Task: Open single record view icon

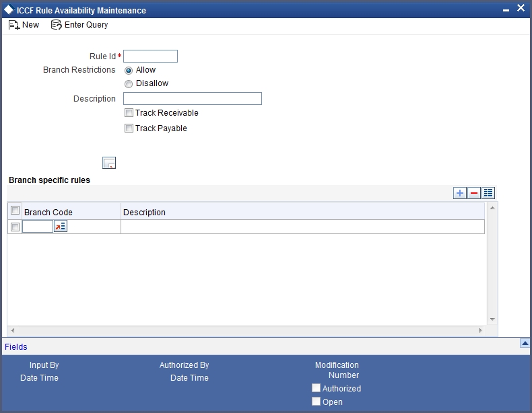Action: [x=488, y=193]
